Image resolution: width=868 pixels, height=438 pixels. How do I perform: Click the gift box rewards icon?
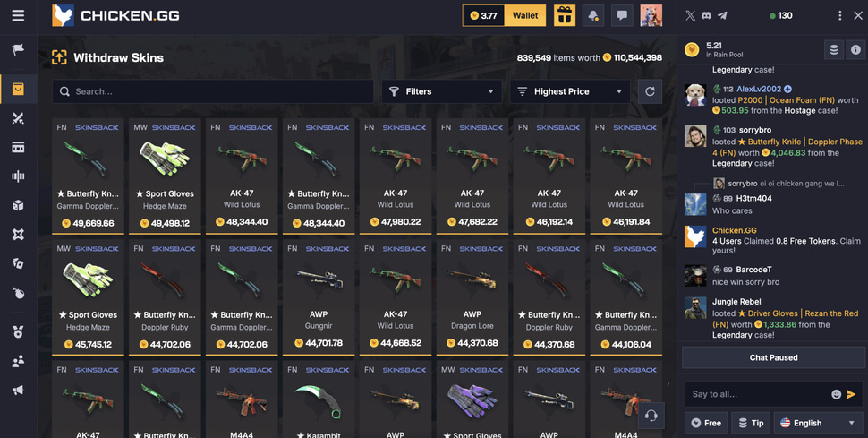(x=564, y=15)
